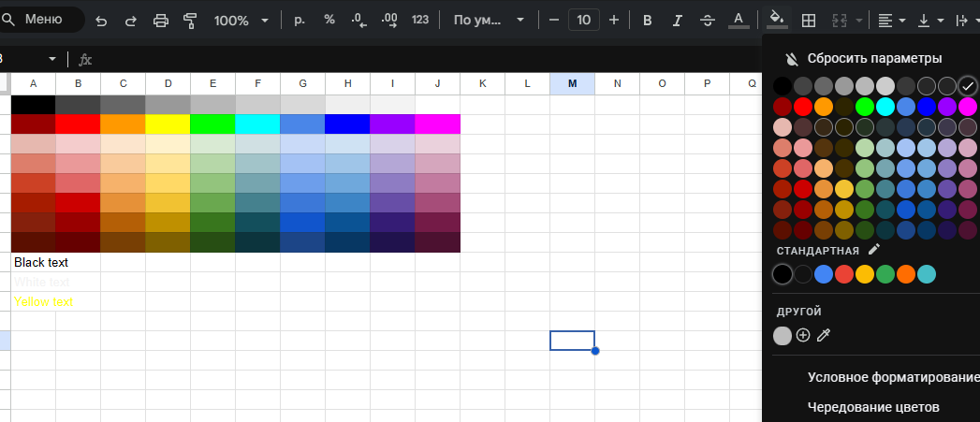The image size is (980, 422).
Task: Pick the magenta palette swatch
Action: [x=968, y=107]
